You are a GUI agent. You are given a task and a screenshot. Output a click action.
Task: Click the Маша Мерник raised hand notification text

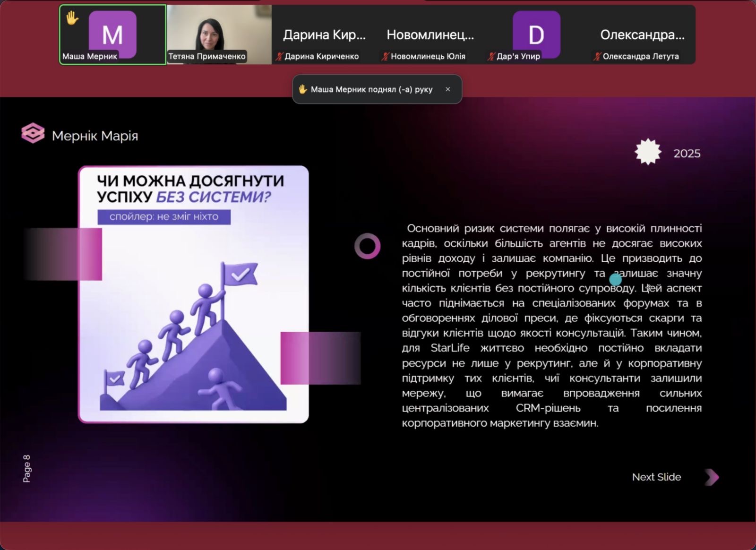371,89
